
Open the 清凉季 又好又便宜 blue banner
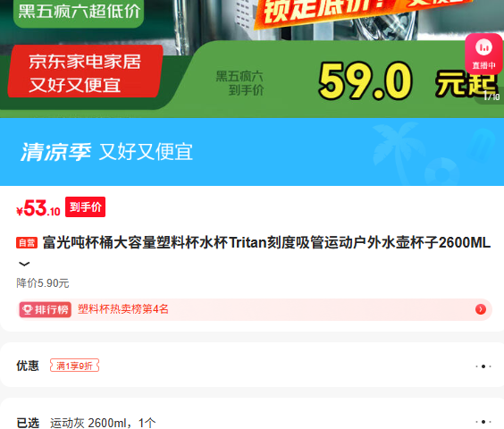(x=252, y=152)
